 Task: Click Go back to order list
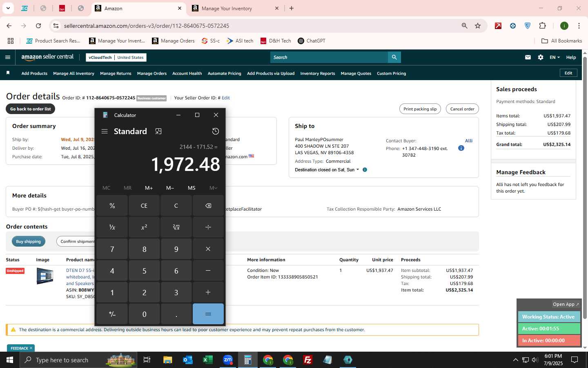pyautogui.click(x=31, y=109)
